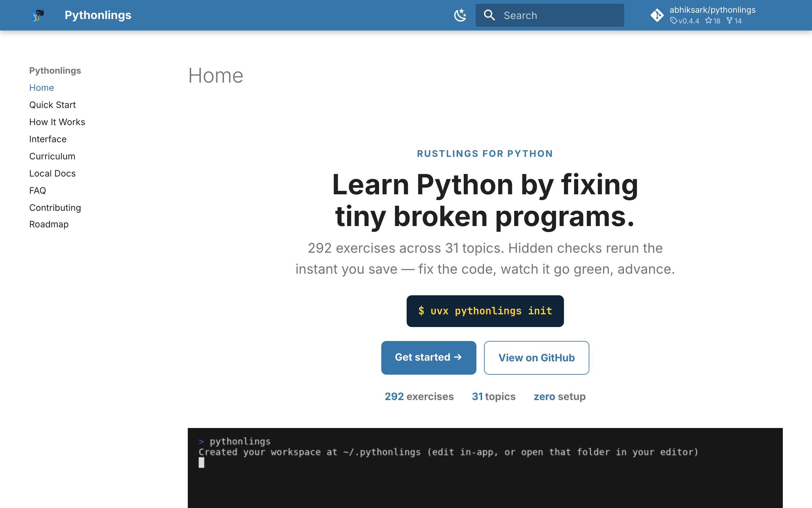Viewport: 812px width, 508px height.
Task: Open the How It Works page
Action: point(57,122)
